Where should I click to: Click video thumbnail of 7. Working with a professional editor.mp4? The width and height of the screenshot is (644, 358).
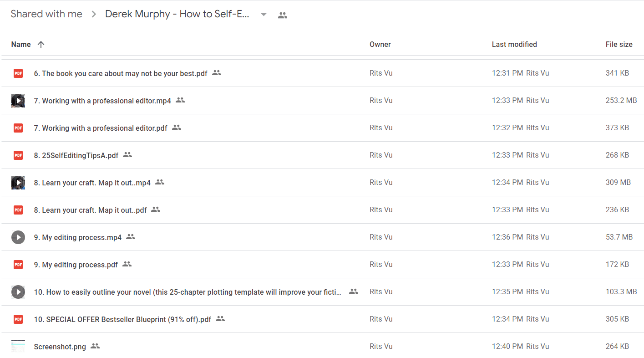click(x=18, y=100)
